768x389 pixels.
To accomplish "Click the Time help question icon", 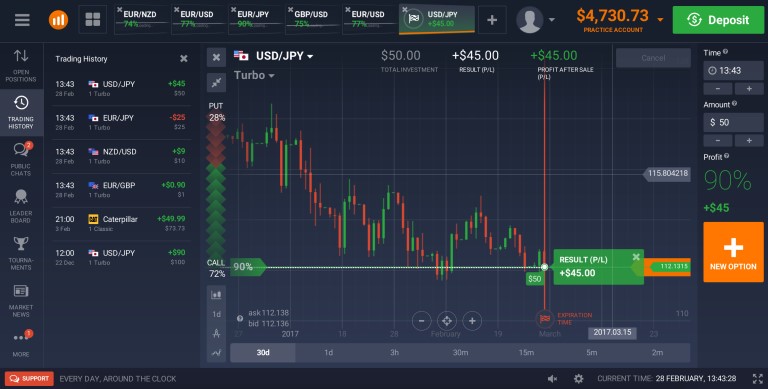I will coord(725,51).
